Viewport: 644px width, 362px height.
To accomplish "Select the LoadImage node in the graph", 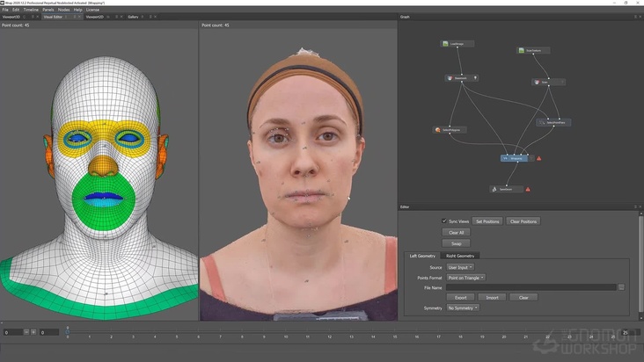I will pos(457,43).
